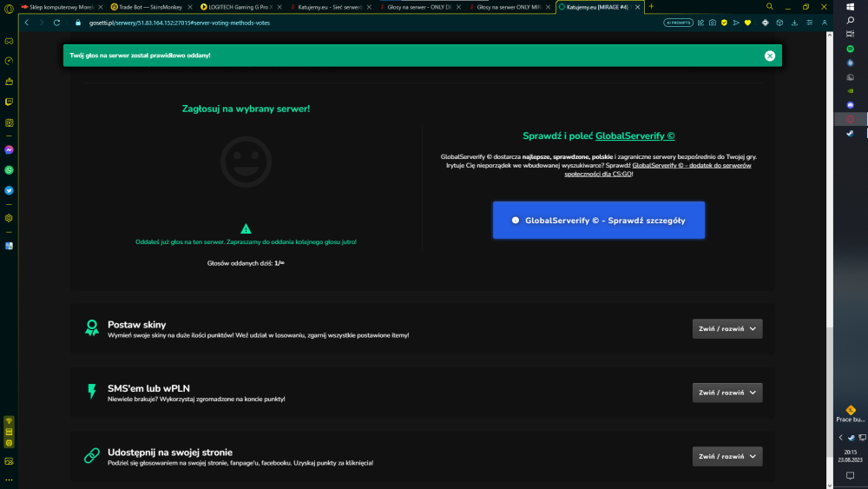Open AI Prompts pill in address bar
This screenshot has height=489, width=868.
click(678, 23)
